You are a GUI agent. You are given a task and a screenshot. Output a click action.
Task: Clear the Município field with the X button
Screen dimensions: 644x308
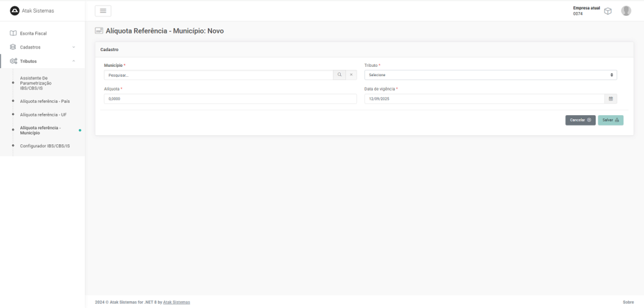[351, 75]
